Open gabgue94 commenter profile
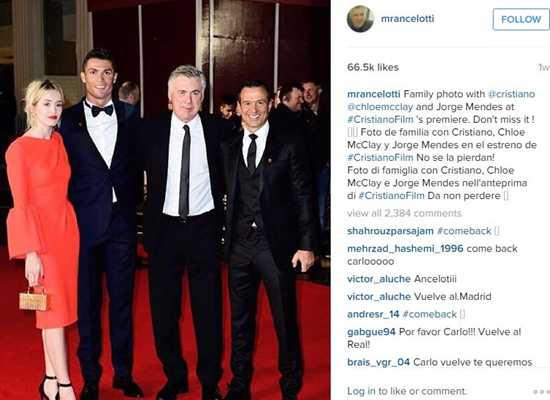The height and width of the screenshot is (400, 550). [371, 332]
